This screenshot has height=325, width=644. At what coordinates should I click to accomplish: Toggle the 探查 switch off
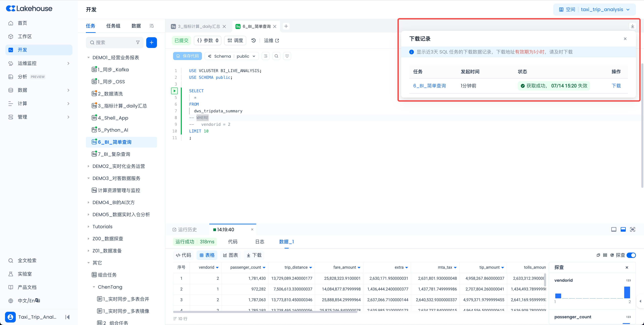[631, 255]
